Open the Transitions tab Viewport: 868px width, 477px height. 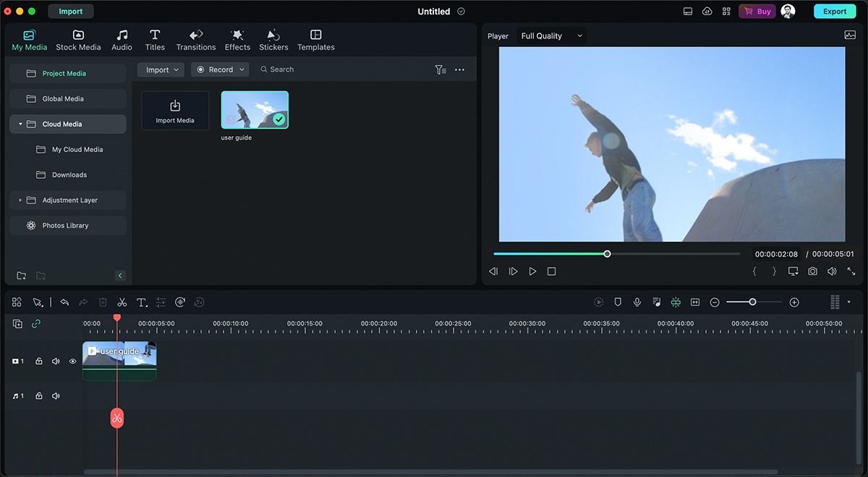point(195,40)
